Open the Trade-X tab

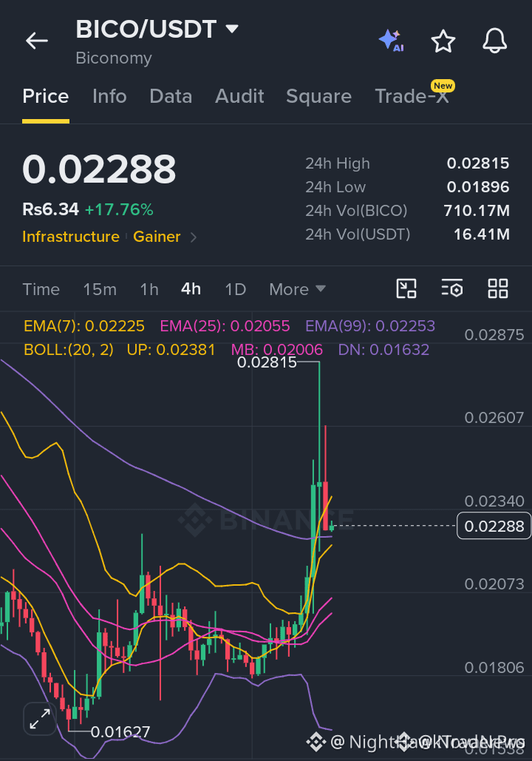[x=412, y=96]
